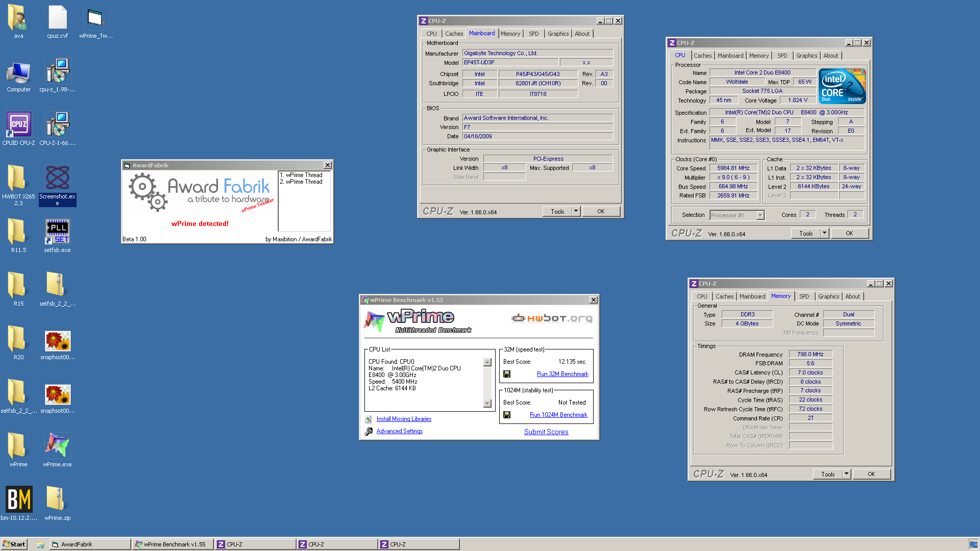The width and height of the screenshot is (980, 551).
Task: Click the Intel Core 2 Duo logo
Action: coord(842,86)
